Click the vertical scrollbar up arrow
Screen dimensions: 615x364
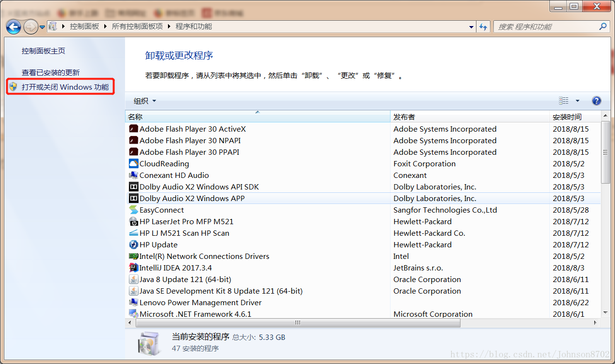606,116
